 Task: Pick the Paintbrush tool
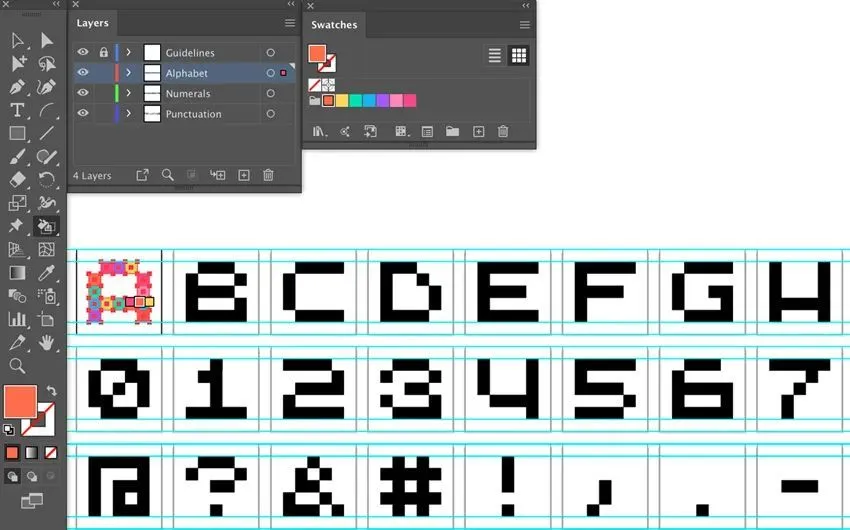click(x=17, y=157)
